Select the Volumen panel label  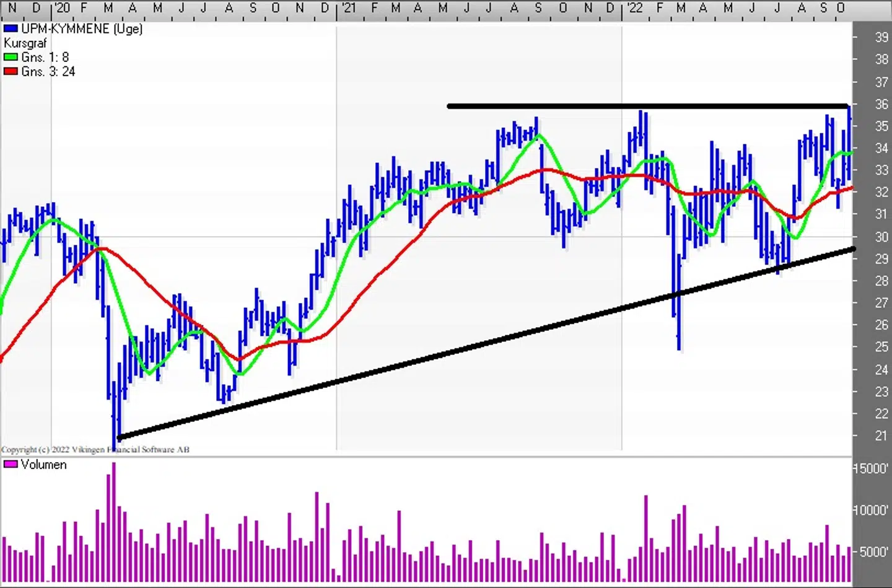(43, 465)
